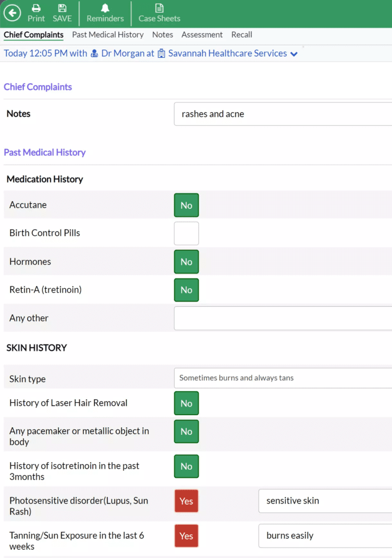This screenshot has height=558, width=392.
Task: Open the Case Sheets icon
Action: click(x=159, y=8)
